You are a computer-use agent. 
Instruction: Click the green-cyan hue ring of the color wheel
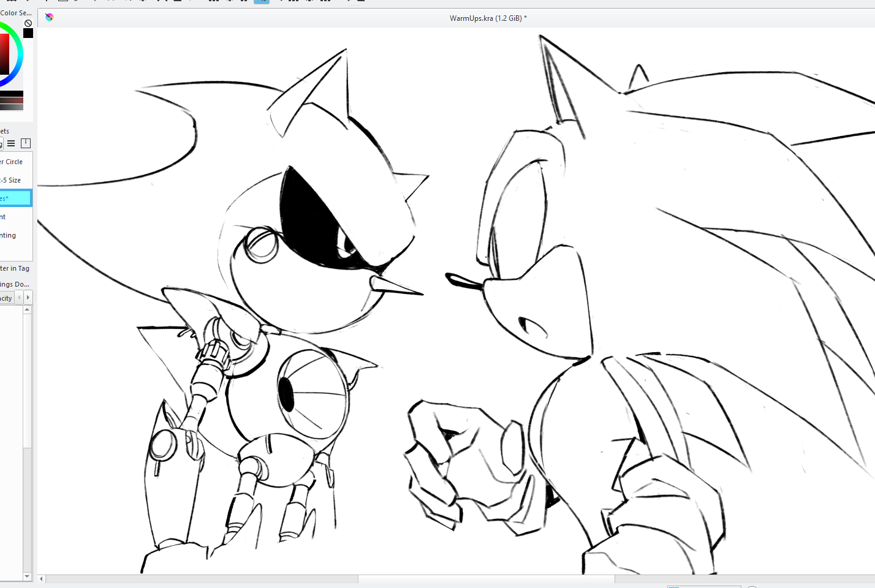pyautogui.click(x=19, y=52)
